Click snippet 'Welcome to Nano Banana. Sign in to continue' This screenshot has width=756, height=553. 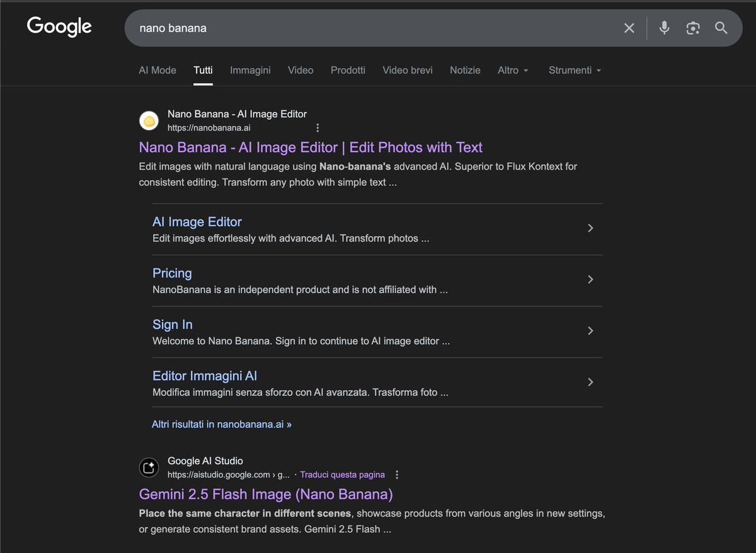pos(261,341)
